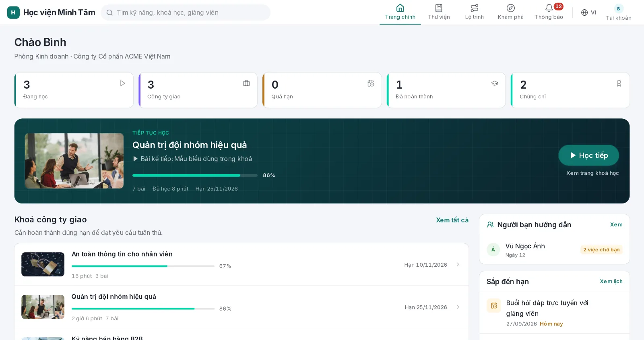Click the An toàn thông tin cho nhân viên title
The height and width of the screenshot is (340, 644).
122,254
